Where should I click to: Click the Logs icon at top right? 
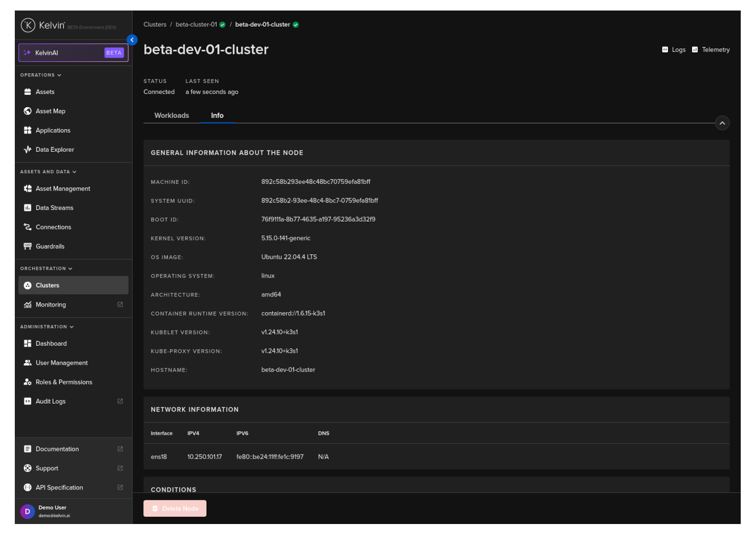point(665,50)
